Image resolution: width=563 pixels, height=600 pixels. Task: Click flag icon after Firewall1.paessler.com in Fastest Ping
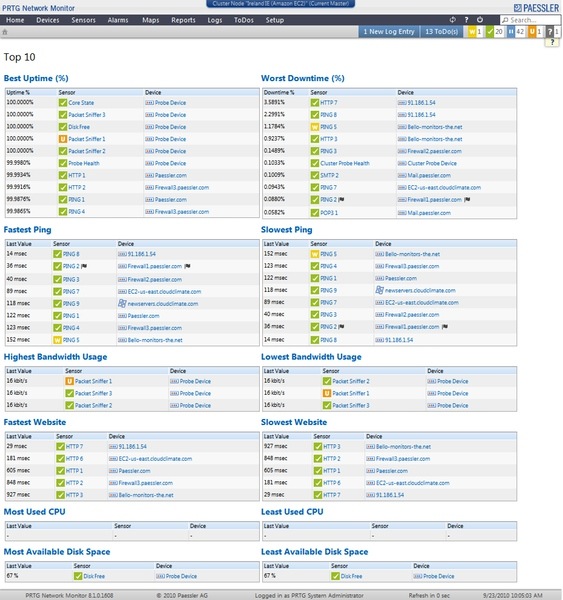pyautogui.click(x=188, y=266)
